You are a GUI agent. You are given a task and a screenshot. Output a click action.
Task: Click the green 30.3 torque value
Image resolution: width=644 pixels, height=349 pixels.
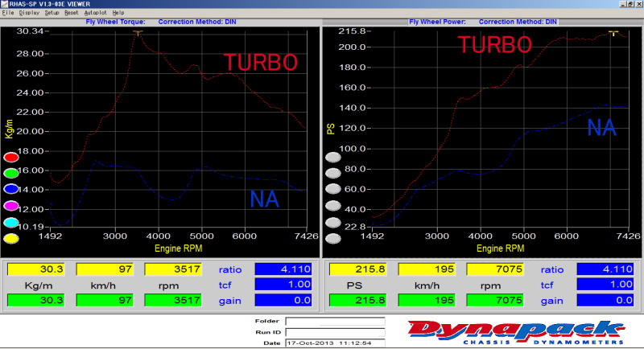point(36,300)
